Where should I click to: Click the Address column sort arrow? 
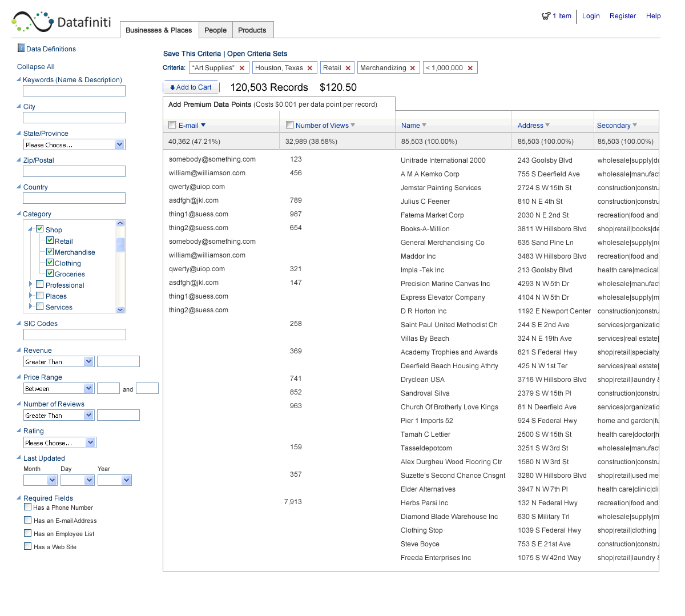(547, 125)
